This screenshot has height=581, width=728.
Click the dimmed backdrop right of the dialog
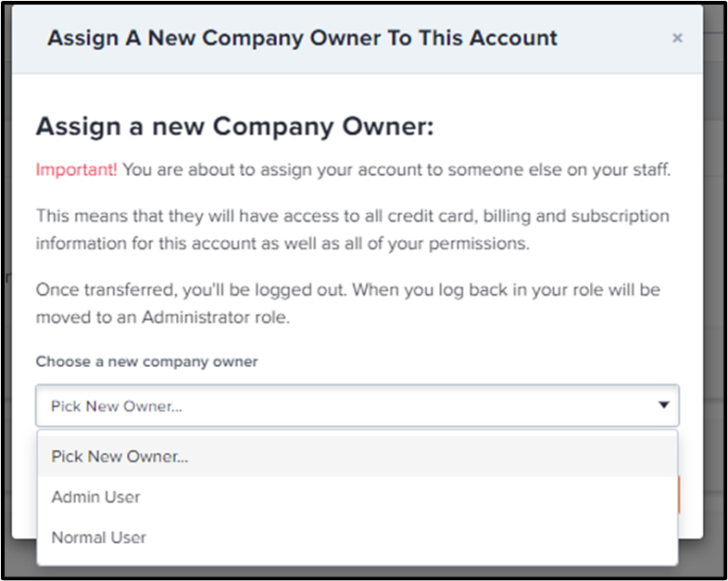(715, 278)
